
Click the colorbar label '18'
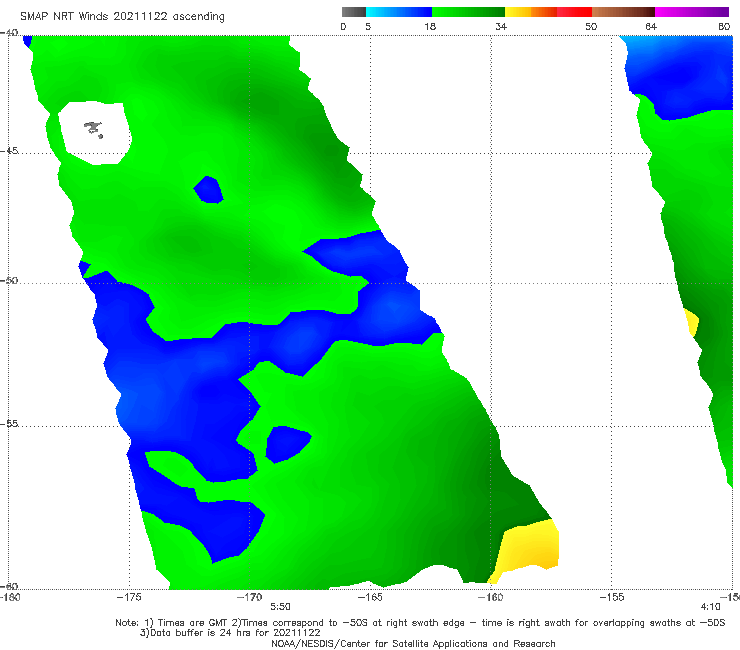tap(430, 27)
